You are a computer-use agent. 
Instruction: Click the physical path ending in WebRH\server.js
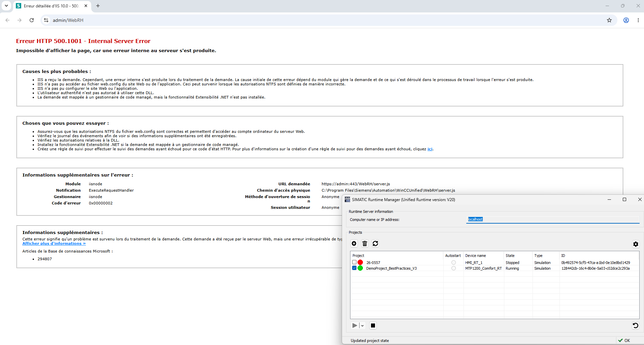388,190
